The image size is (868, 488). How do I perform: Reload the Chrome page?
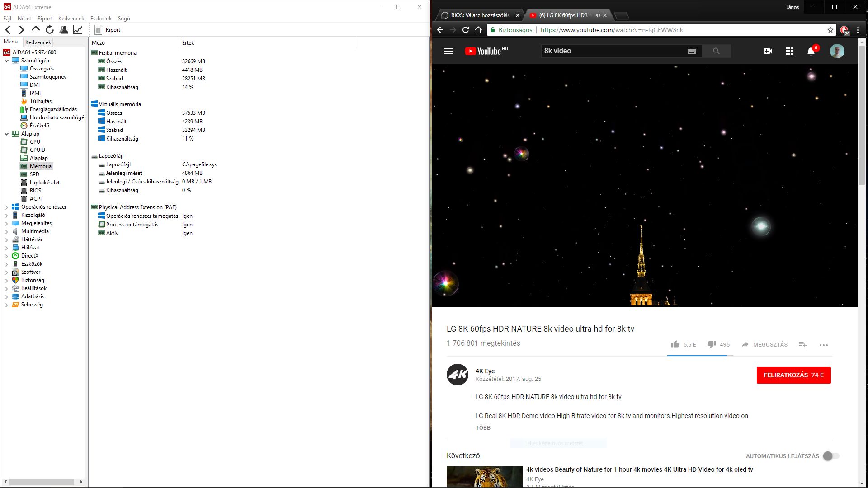coord(466,30)
